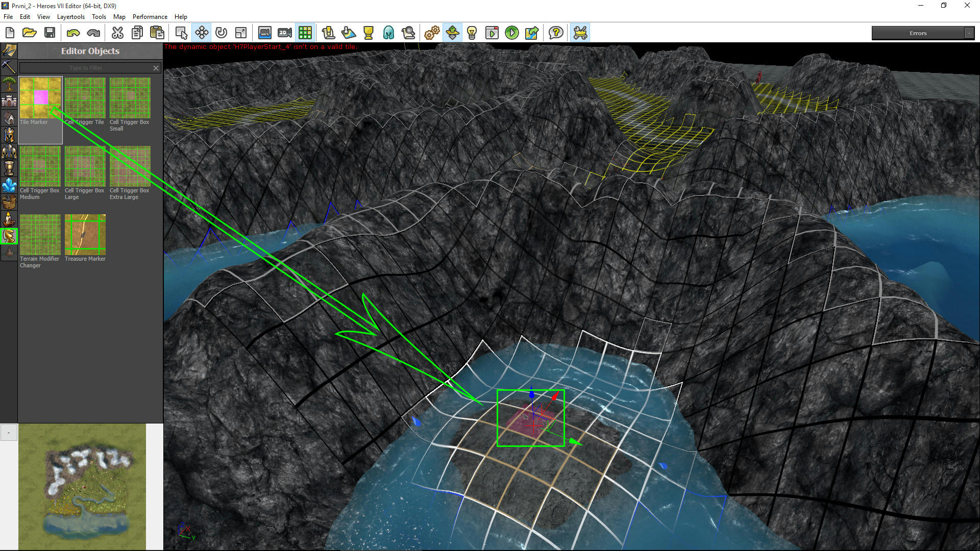The height and width of the screenshot is (551, 980).
Task: Toggle the crown and tools icon
Action: pos(580,33)
